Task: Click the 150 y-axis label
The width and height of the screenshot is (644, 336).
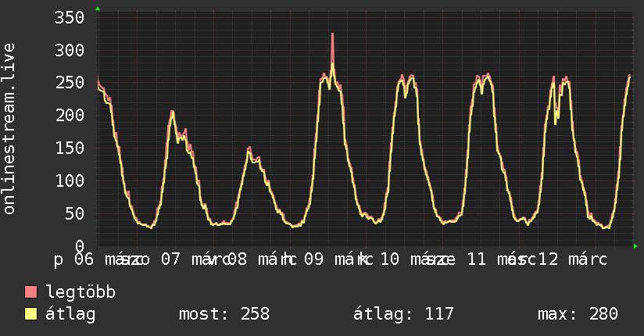Action: click(x=70, y=148)
